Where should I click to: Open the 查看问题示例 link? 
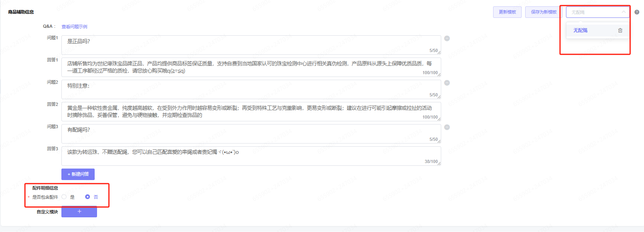(x=74, y=27)
